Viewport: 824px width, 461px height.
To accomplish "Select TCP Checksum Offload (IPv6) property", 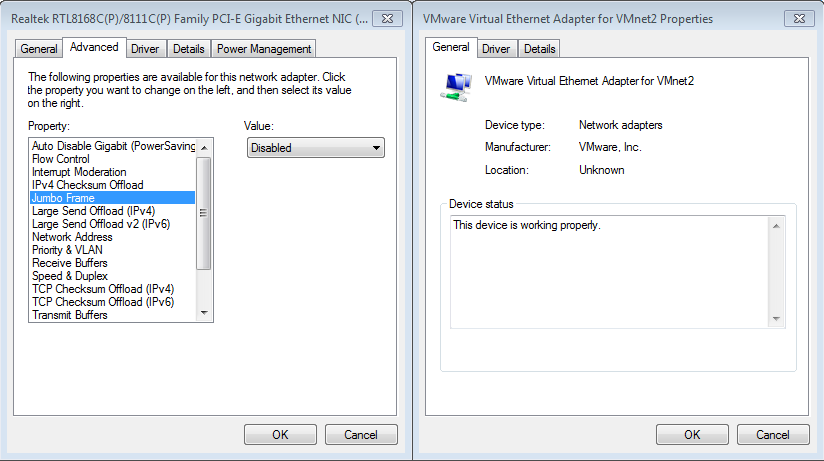I will [x=113, y=302].
